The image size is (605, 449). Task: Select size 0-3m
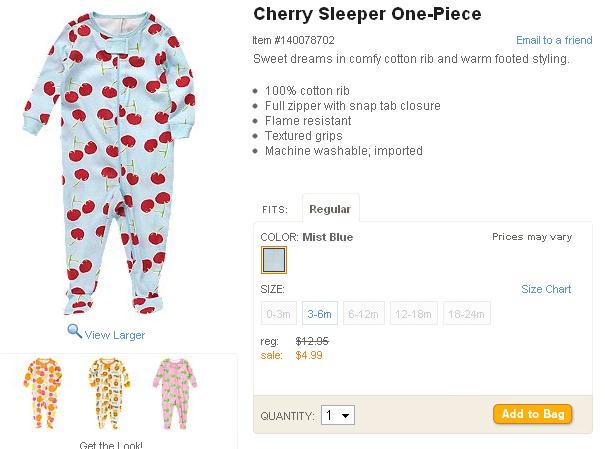[x=278, y=314]
